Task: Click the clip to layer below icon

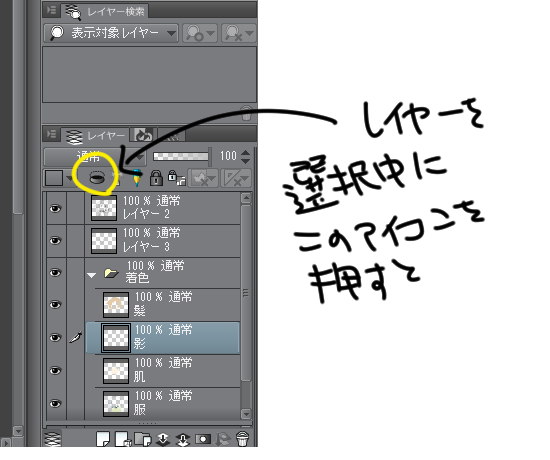Action: (97, 178)
